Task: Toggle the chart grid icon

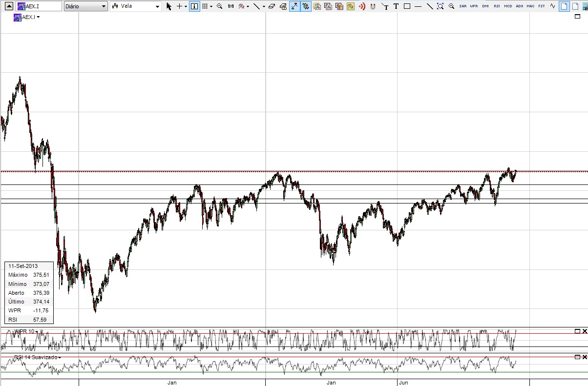Action: (205, 6)
